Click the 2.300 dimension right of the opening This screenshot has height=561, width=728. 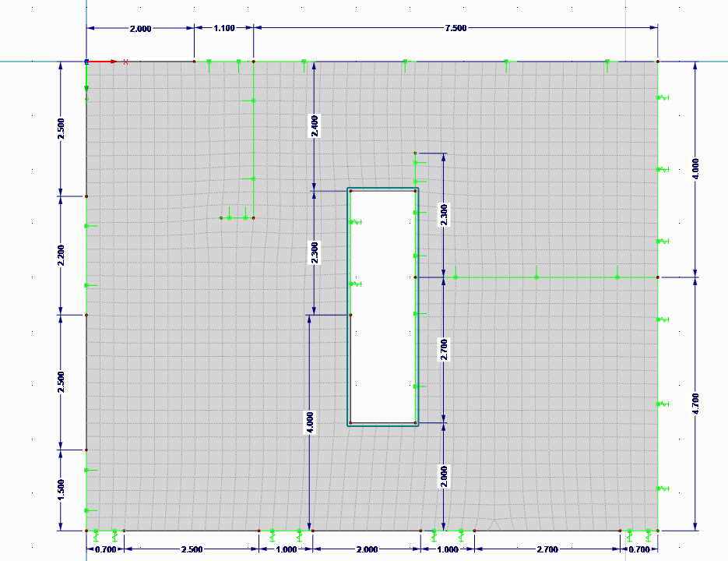tap(444, 215)
